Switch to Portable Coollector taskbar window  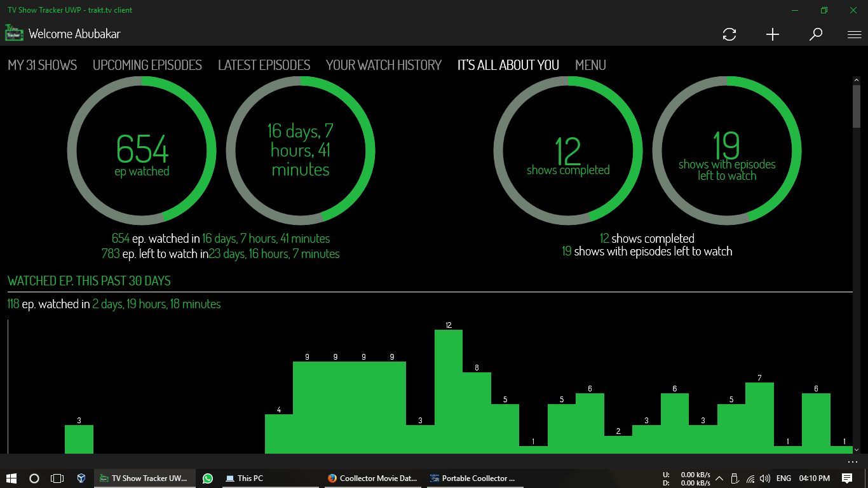click(x=475, y=478)
